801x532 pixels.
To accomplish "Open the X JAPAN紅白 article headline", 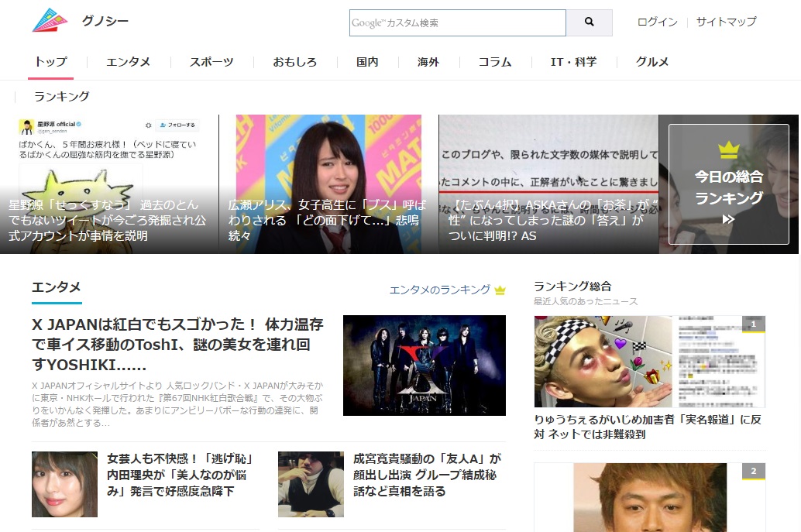I will [177, 345].
